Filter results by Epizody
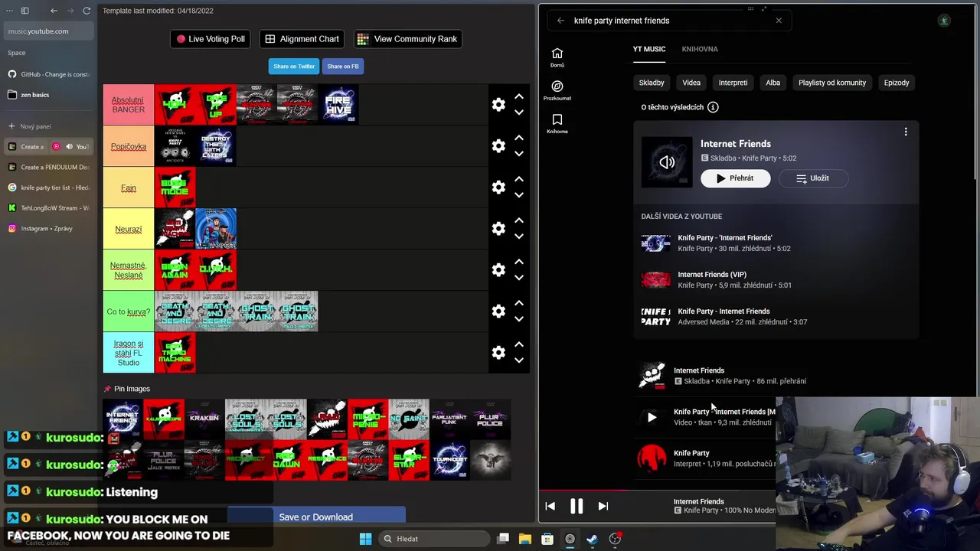 click(897, 83)
